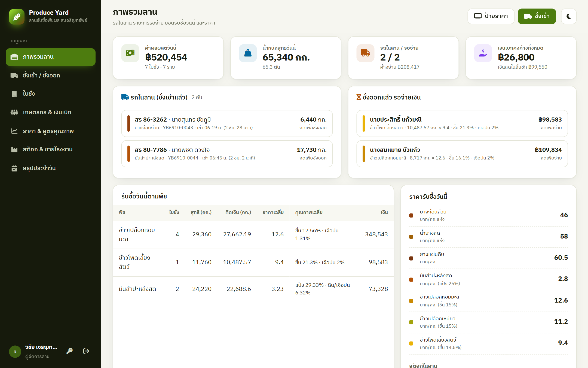Screen dimensions: 588x368
Task: Click the ข้าวเปลือกหอมมะลิ table row name
Action: click(137, 234)
